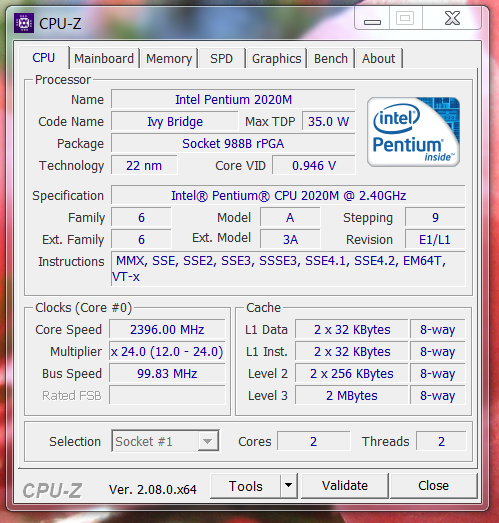Click the Threads value '2'
This screenshot has width=499, height=523.
point(441,441)
